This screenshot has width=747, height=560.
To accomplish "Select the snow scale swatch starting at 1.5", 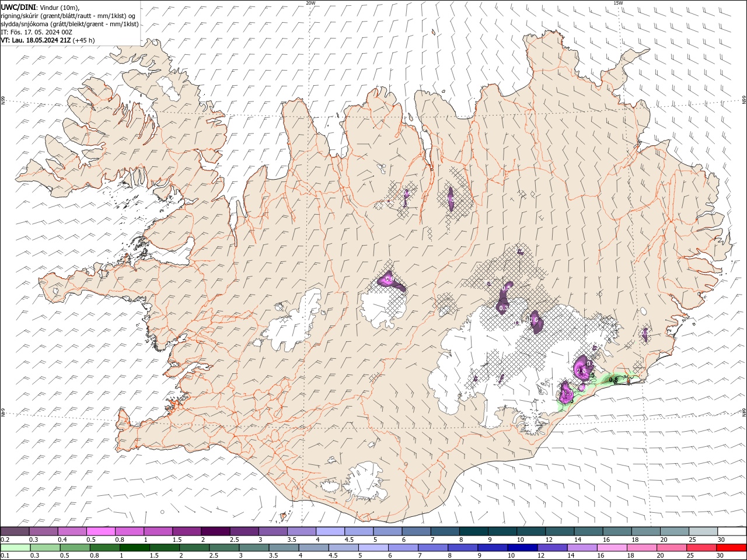I will tap(187, 531).
